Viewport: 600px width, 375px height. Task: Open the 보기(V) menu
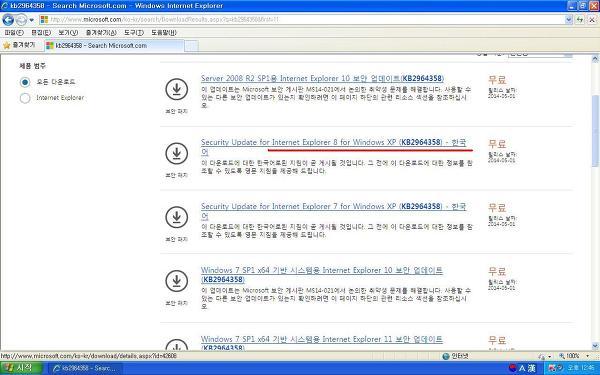(68, 33)
